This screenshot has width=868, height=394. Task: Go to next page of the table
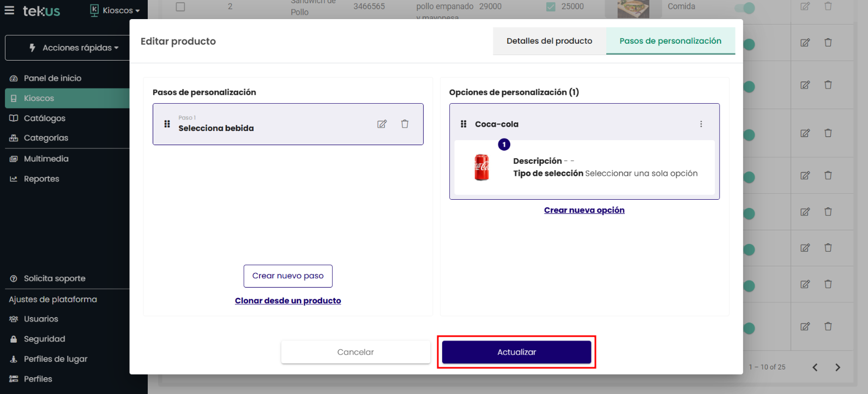click(837, 367)
